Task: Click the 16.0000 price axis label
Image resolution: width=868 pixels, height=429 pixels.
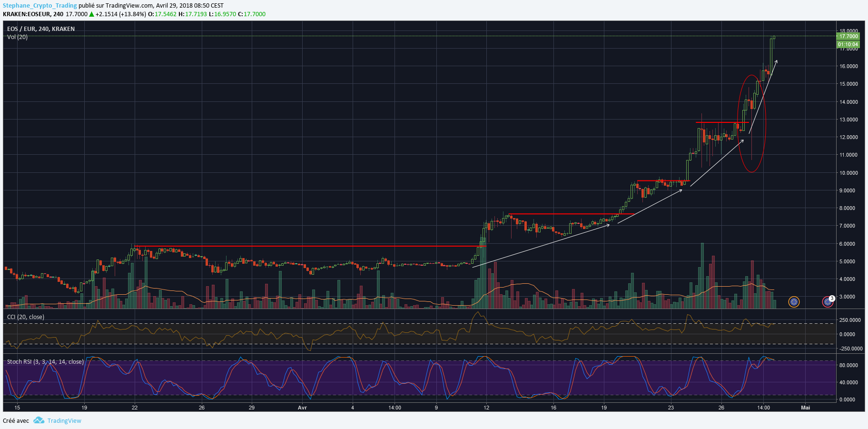Action: [848, 66]
